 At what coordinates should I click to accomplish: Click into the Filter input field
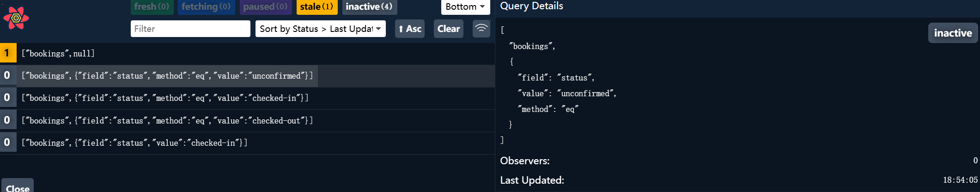point(190,29)
